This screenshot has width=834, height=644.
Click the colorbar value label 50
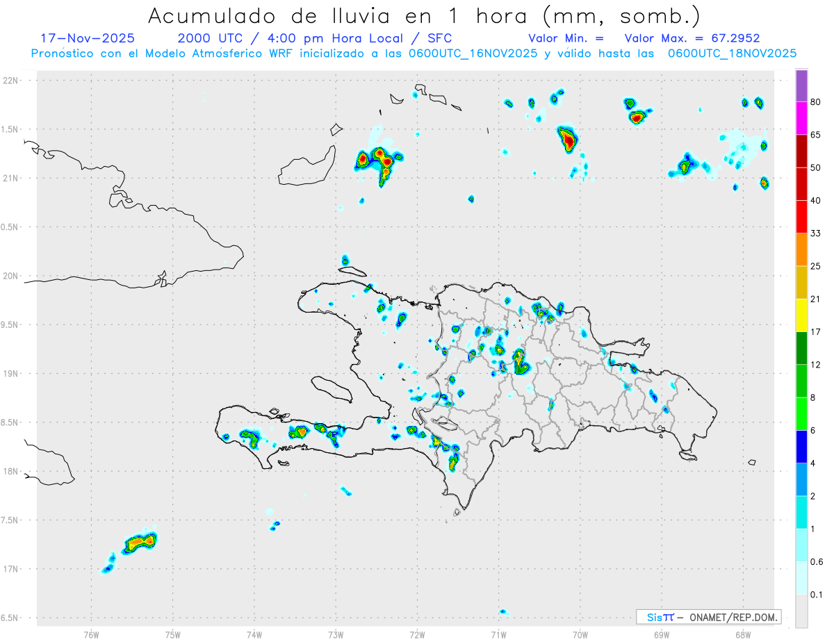(816, 167)
